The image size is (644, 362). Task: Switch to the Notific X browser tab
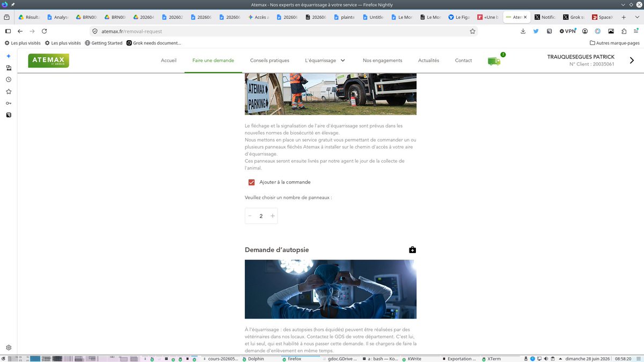pyautogui.click(x=545, y=17)
